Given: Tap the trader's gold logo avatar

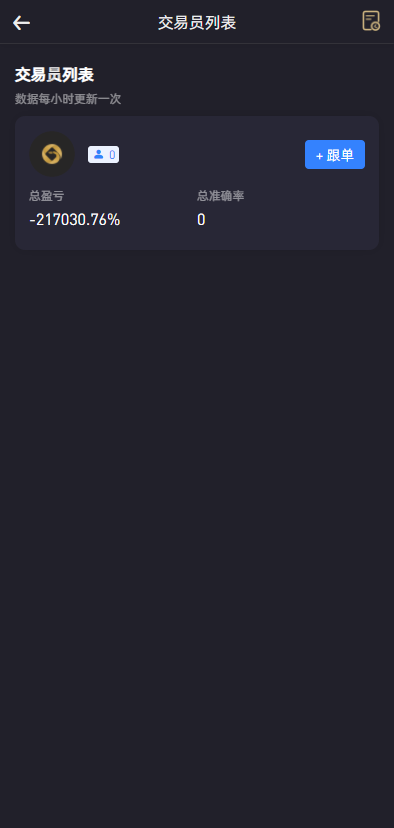Looking at the screenshot, I should click(52, 154).
